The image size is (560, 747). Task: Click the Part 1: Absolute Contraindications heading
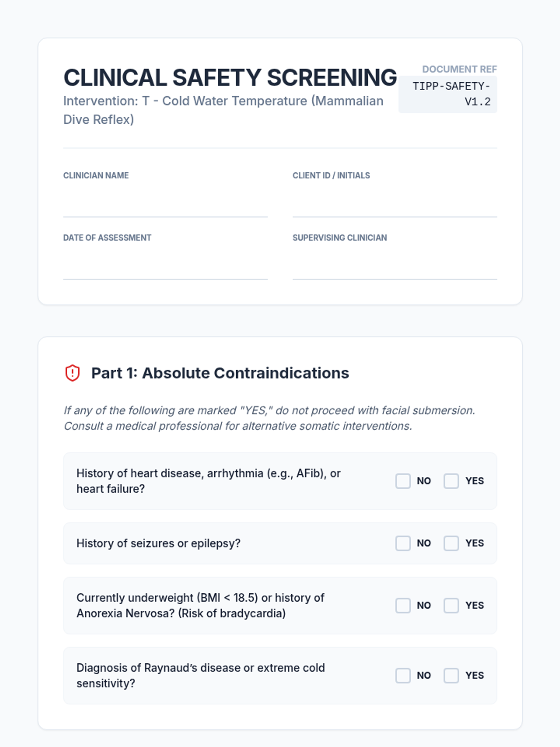[220, 373]
